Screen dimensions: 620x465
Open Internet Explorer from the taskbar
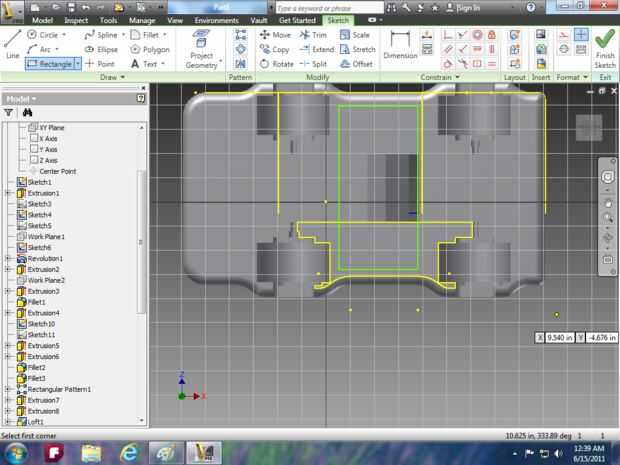(129, 453)
